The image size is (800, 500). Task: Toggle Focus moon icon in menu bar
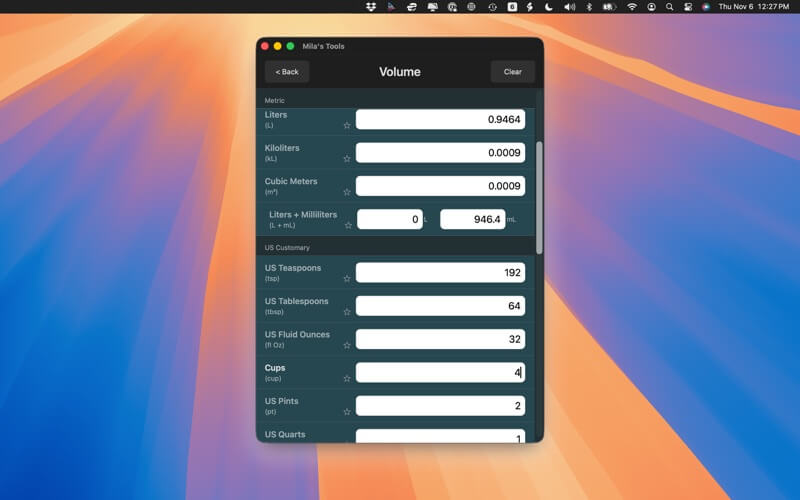(548, 7)
